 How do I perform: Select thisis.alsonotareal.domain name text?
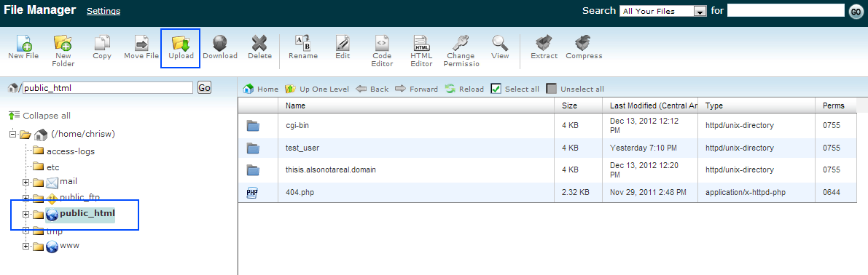[330, 170]
